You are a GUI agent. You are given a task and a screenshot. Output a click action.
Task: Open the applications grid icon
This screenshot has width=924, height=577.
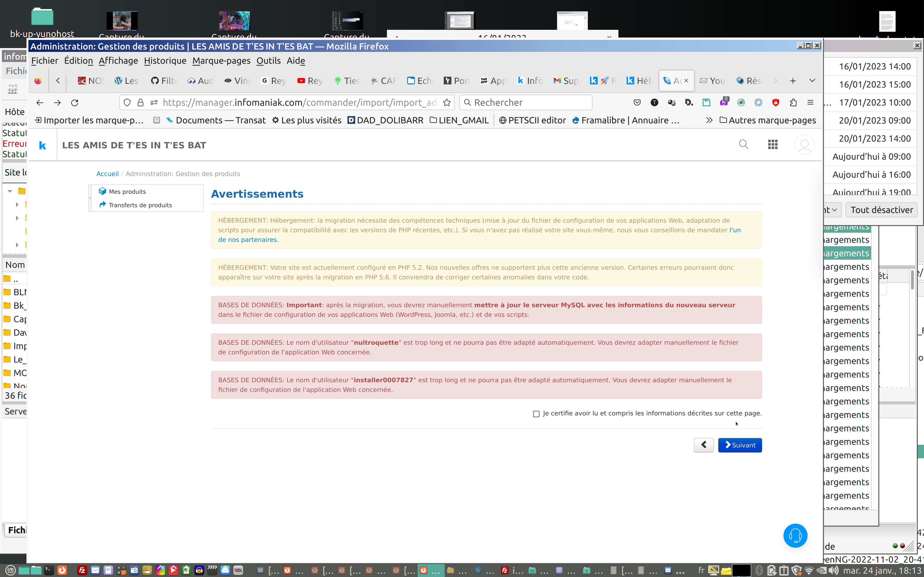pos(772,145)
